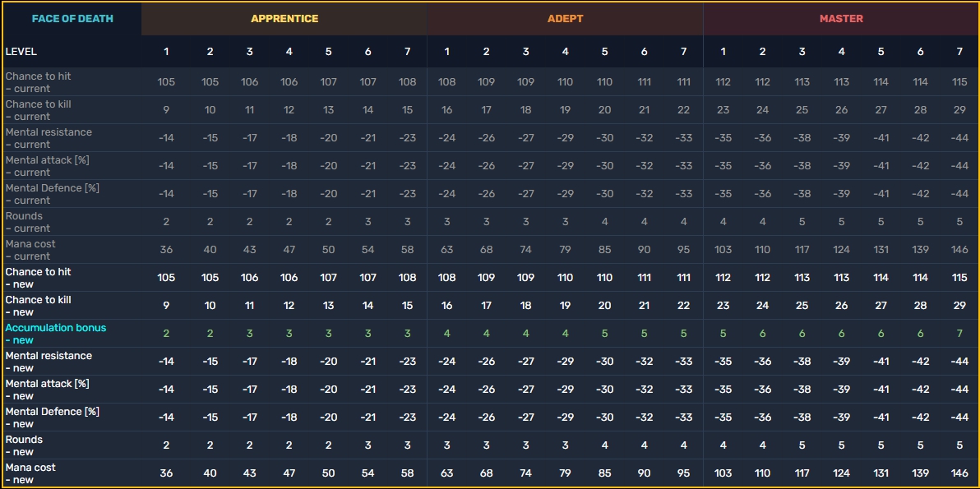Screen dimensions: 980x489
Task: Click level 7 under the Apprentice header
Action: click(x=408, y=52)
